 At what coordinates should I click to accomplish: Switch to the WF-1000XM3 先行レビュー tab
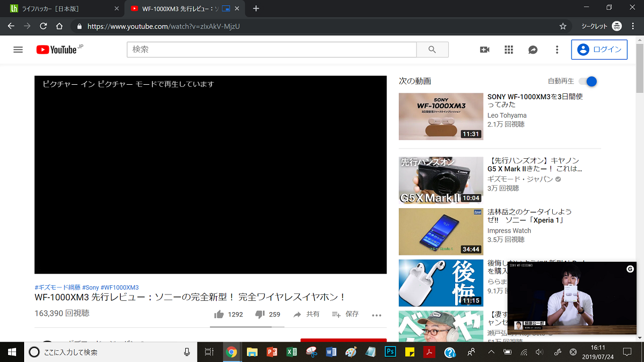179,8
